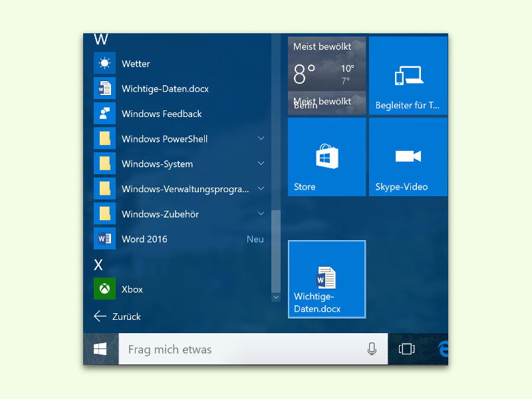Click the Windows-Zubehör folder icon
Screen dimensions: 532x399
(x=104, y=213)
